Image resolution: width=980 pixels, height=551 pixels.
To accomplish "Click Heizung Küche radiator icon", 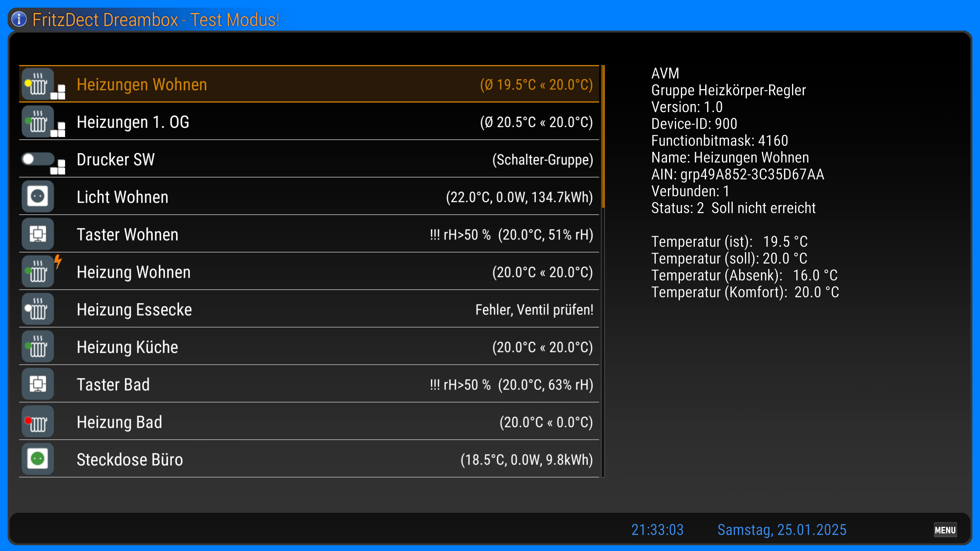I will (38, 347).
